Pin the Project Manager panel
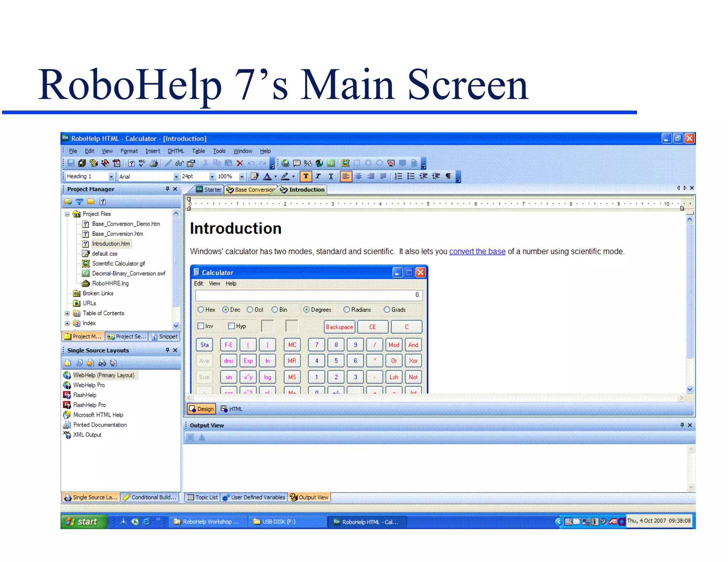 click(x=167, y=189)
